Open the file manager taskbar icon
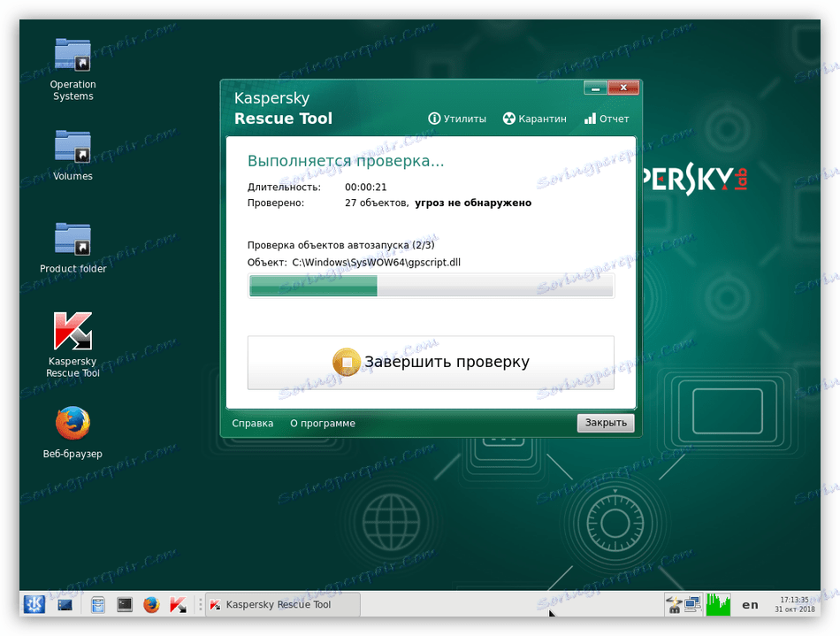The image size is (840, 636). pos(97,605)
